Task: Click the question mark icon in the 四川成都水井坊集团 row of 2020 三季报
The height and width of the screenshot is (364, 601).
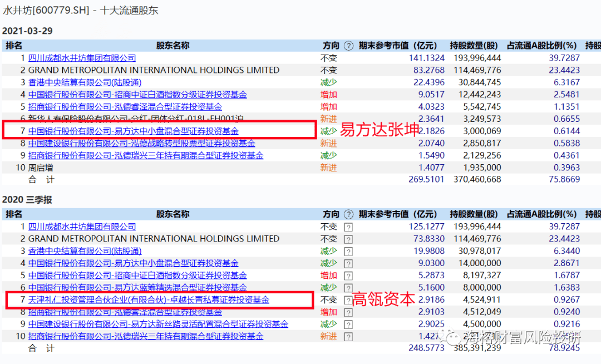Action: click(x=348, y=227)
